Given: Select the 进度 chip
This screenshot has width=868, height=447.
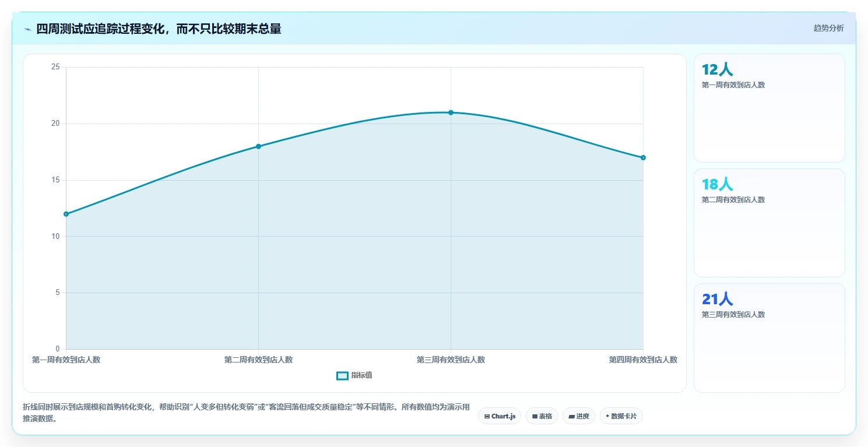Looking at the screenshot, I should click(579, 416).
